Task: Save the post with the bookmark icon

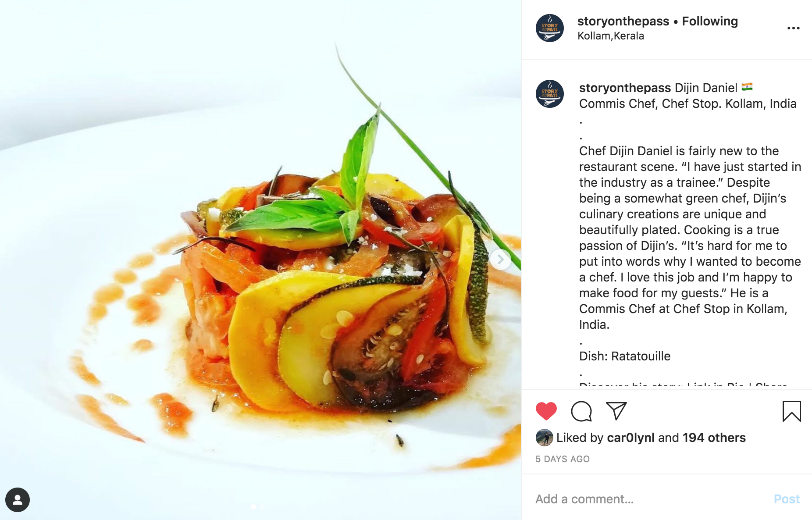Action: [791, 411]
